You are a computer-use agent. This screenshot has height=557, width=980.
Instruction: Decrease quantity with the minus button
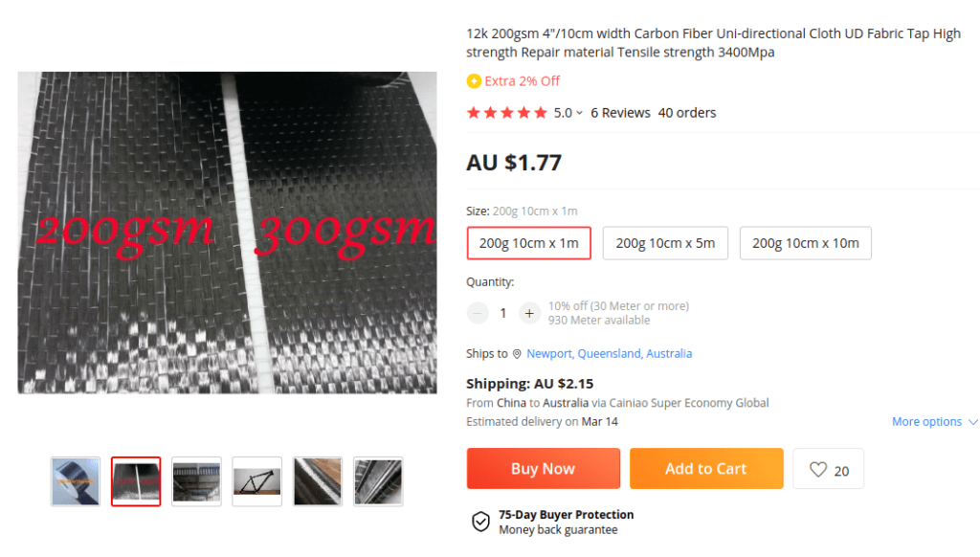[478, 313]
